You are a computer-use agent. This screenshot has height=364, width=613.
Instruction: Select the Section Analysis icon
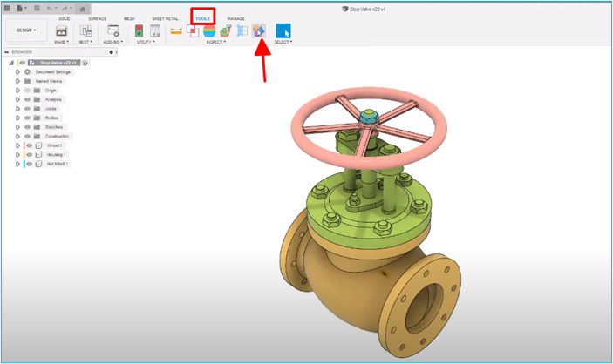point(242,30)
